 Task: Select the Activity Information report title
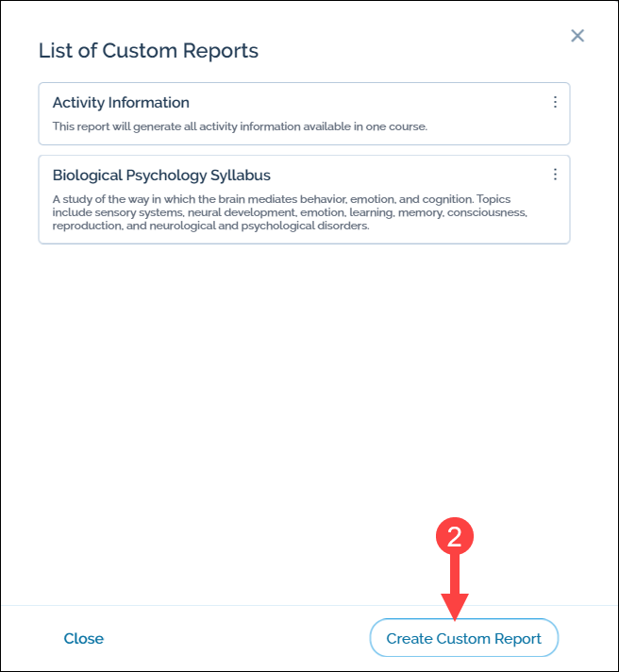tap(121, 103)
